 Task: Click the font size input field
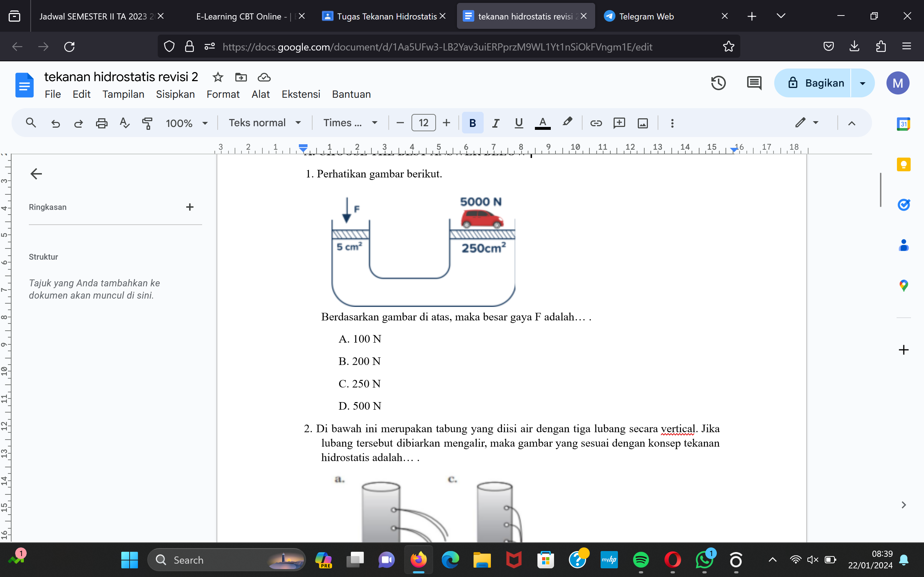(x=423, y=123)
